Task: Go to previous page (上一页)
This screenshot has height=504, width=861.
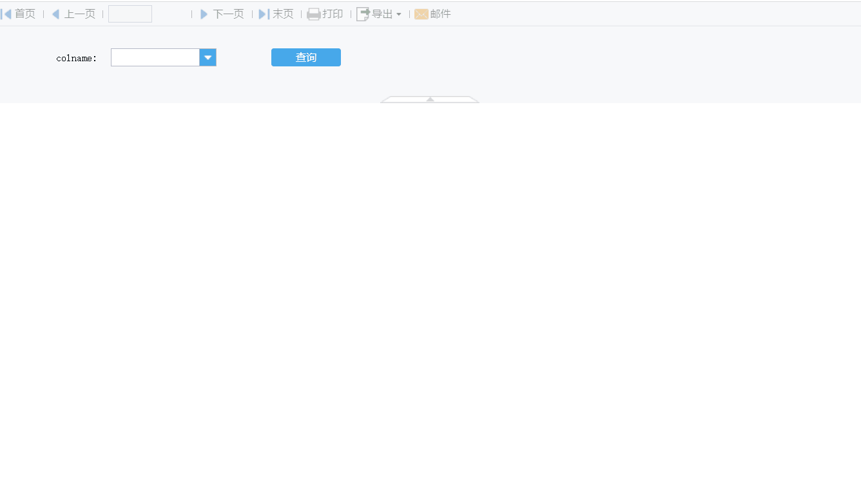Action: pos(73,14)
